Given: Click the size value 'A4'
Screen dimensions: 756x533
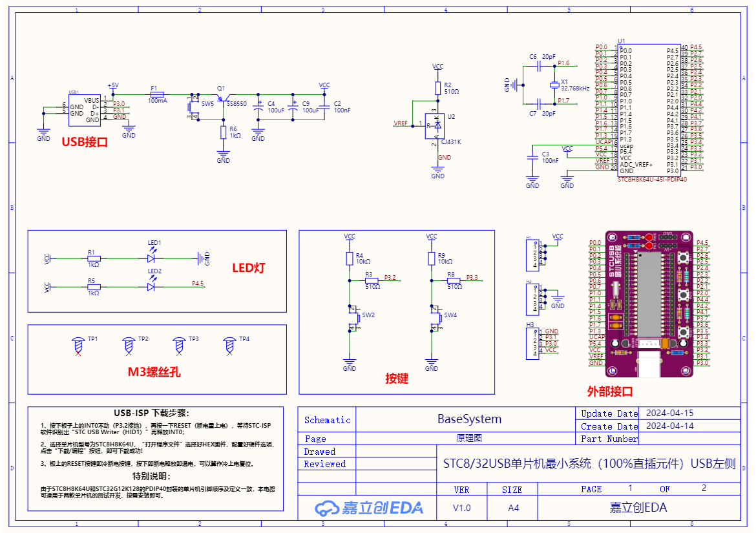Looking at the screenshot, I should coord(514,508).
